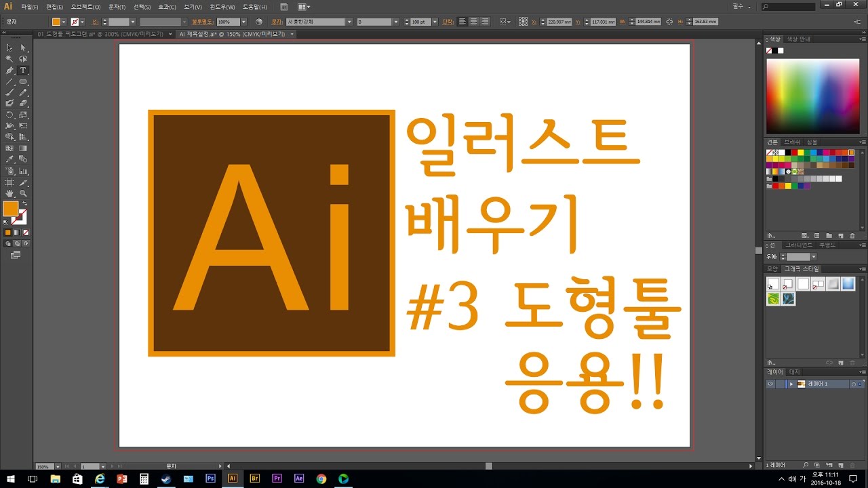
Task: Open Adobe Bridge from the menu bar
Action: point(284,7)
